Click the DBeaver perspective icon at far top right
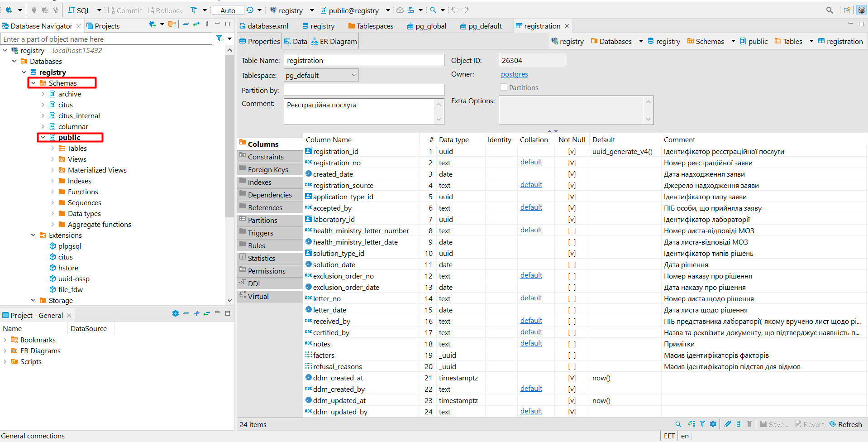 (861, 10)
